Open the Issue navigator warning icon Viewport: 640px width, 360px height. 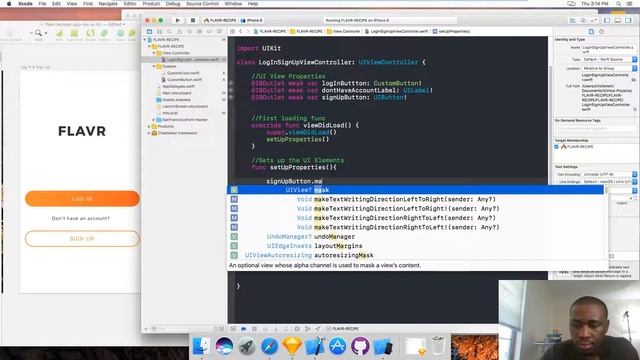179,31
